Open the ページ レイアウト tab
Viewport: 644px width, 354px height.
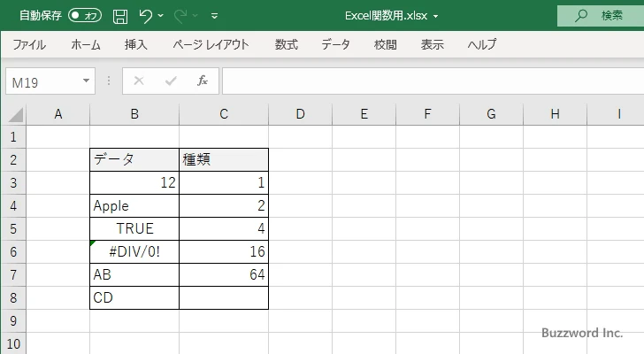tap(211, 44)
